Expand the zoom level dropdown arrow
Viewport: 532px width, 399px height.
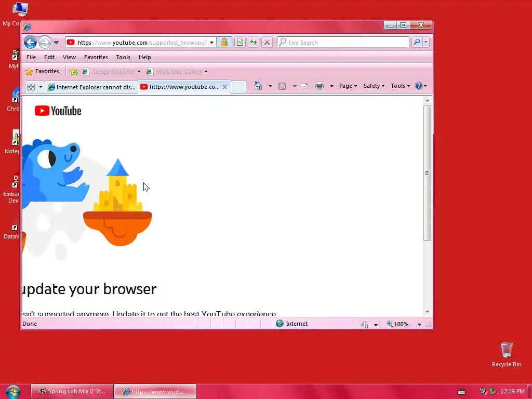click(419, 325)
